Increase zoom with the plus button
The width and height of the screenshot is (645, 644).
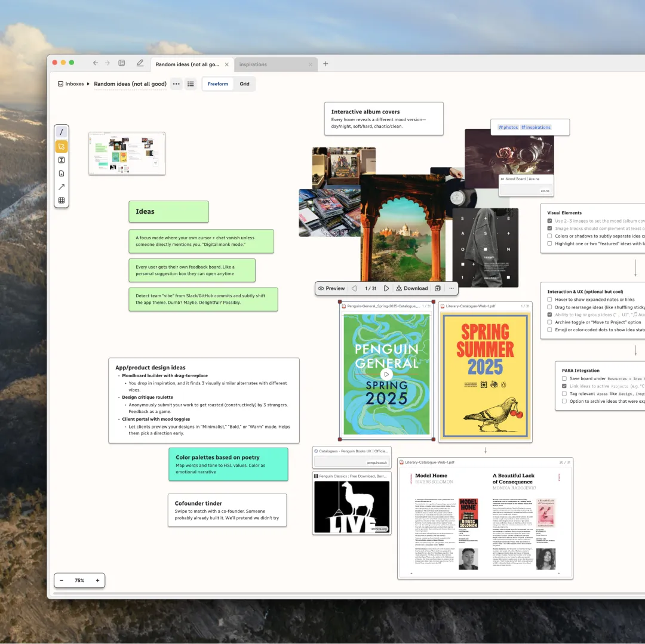pyautogui.click(x=97, y=580)
